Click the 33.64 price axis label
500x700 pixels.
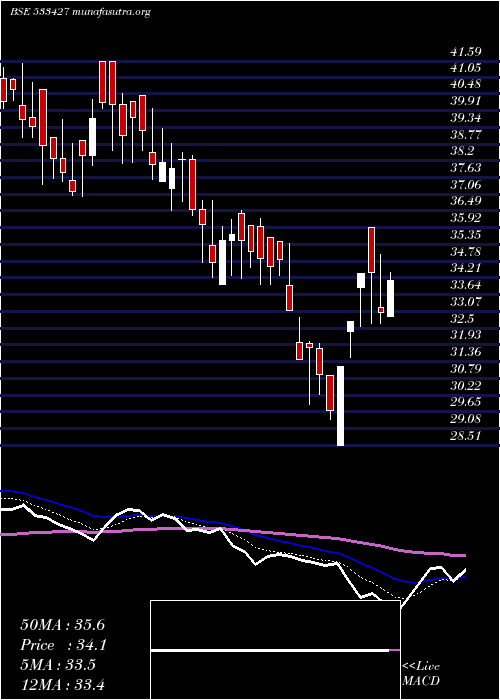point(466,286)
